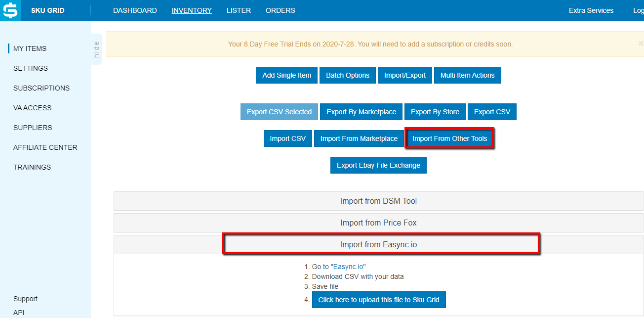The height and width of the screenshot is (318, 644).
Task: Click the Add Single Item button
Action: (287, 75)
